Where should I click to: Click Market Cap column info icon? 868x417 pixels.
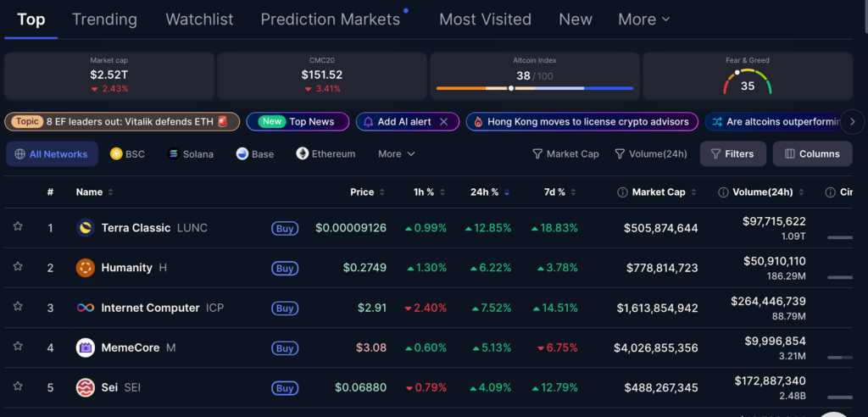point(622,192)
